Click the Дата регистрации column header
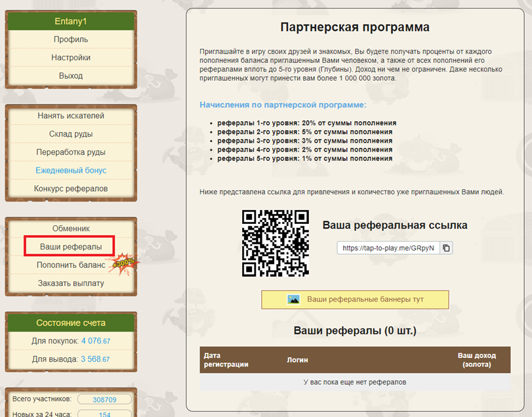The image size is (532, 417). (226, 360)
